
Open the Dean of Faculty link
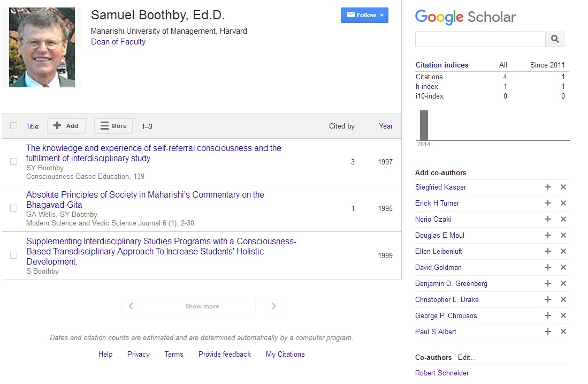click(118, 42)
